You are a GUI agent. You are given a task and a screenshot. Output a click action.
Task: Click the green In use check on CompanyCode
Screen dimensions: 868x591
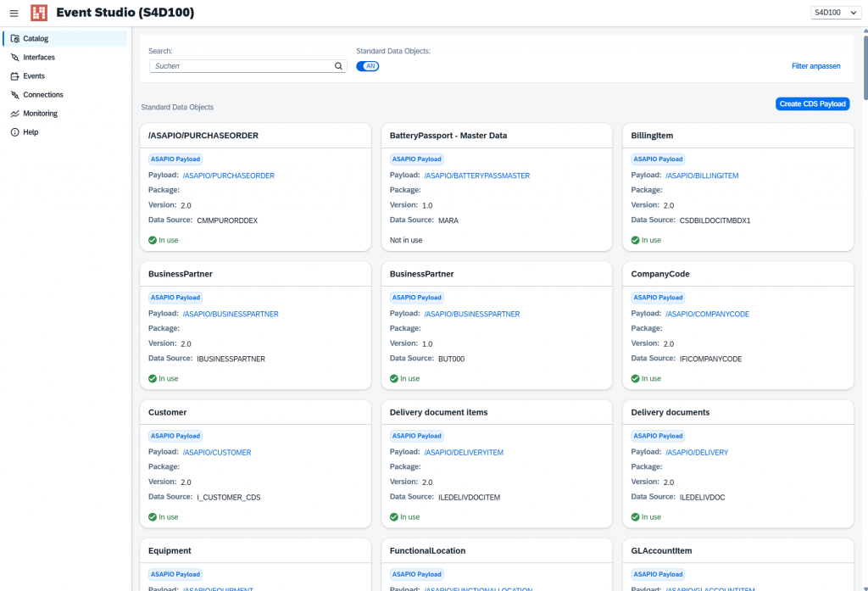click(x=637, y=378)
